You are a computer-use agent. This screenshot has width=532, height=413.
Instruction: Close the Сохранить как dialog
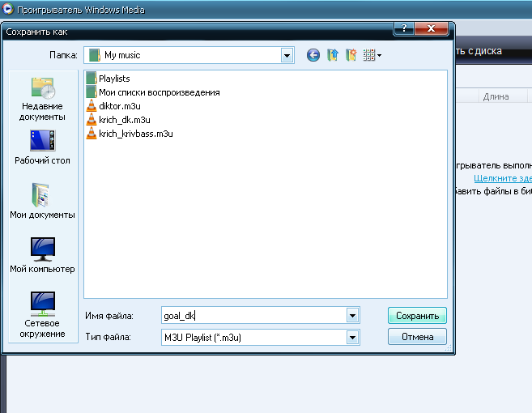[432, 28]
